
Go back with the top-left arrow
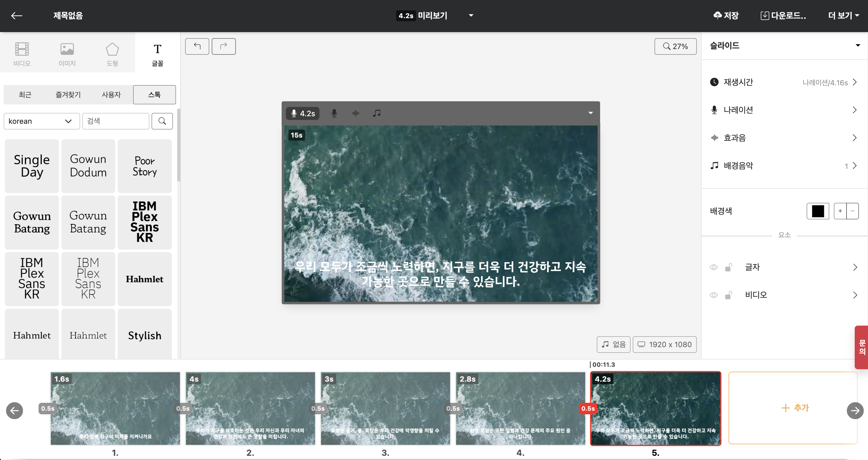tap(17, 15)
